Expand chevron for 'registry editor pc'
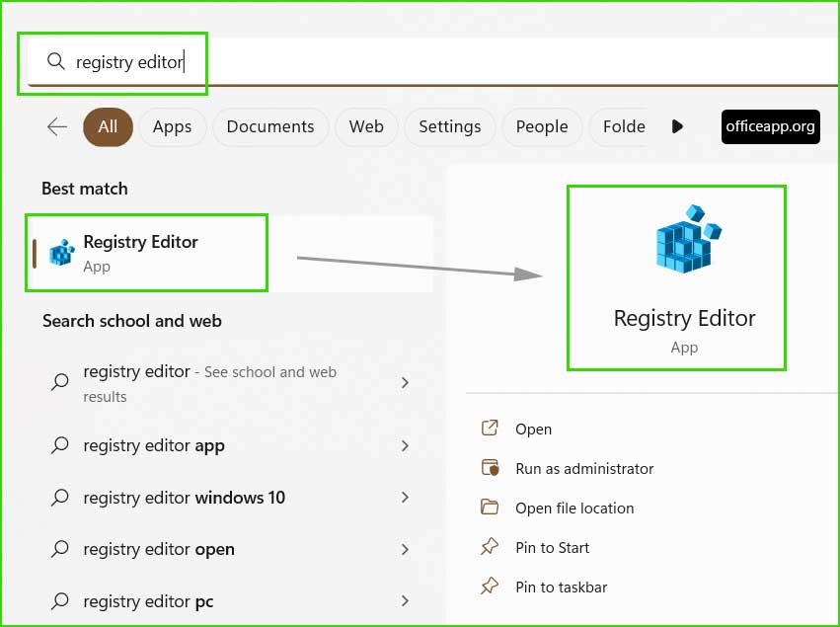This screenshot has width=840, height=627. pos(405,601)
